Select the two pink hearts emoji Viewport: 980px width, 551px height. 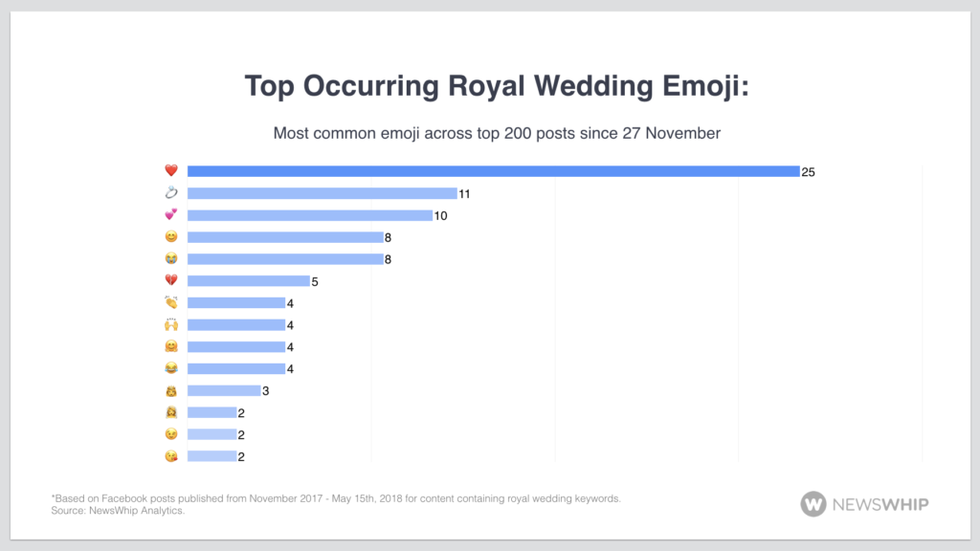point(171,215)
